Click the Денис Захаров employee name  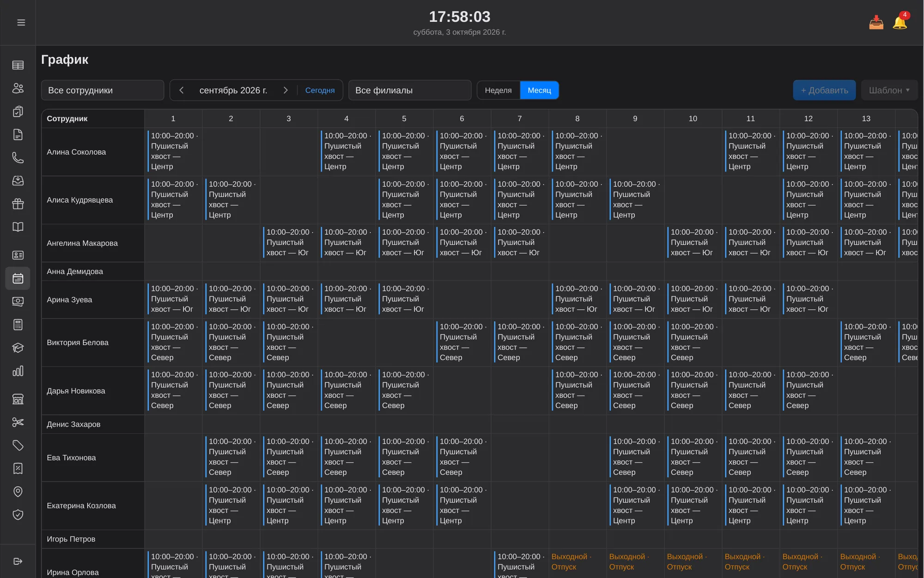pos(73,424)
